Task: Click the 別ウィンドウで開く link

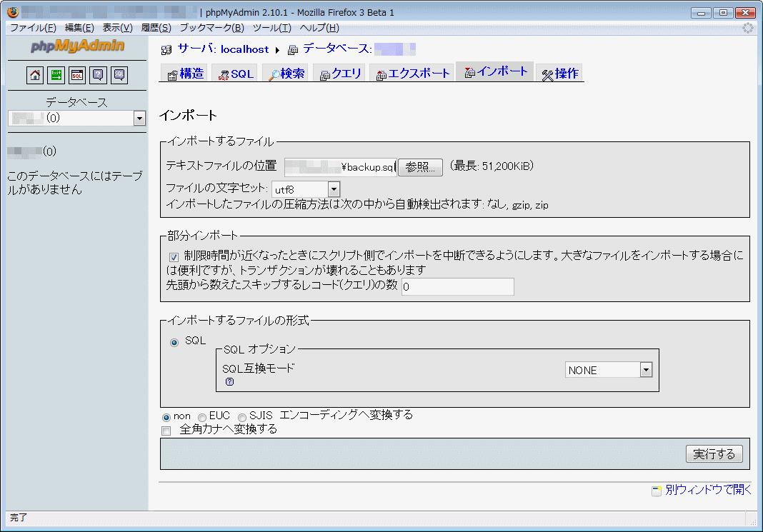Action: 708,490
